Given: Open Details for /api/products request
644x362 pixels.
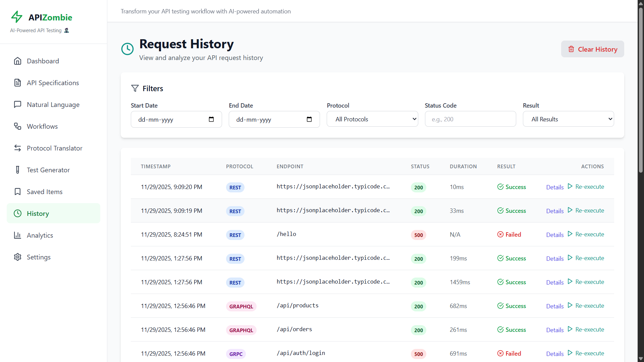Looking at the screenshot, I should click(x=555, y=306).
